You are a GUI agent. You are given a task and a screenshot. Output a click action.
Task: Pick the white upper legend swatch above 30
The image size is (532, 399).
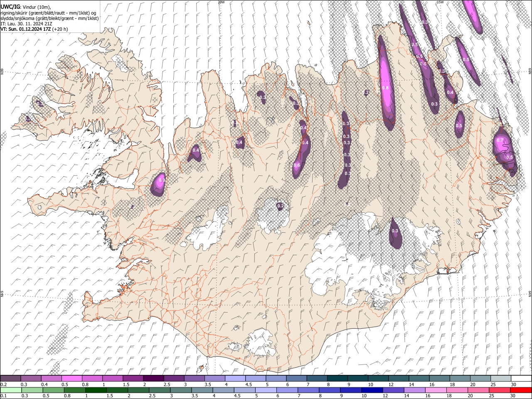(521, 379)
